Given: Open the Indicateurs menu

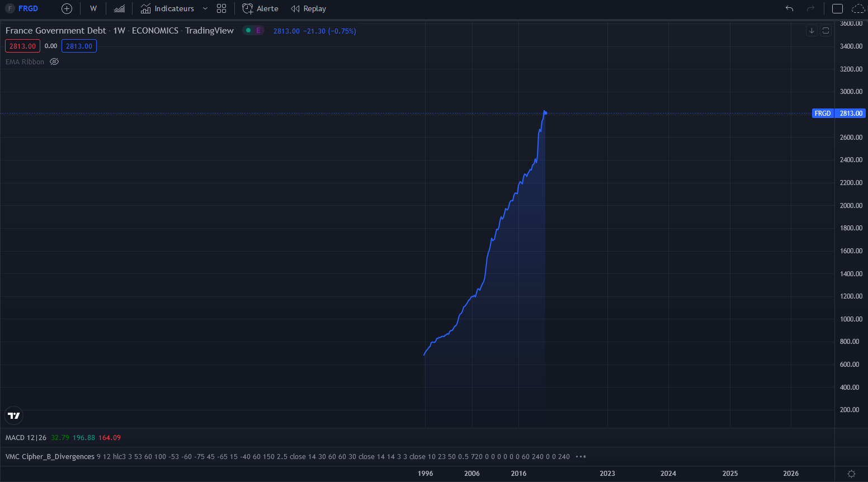Looking at the screenshot, I should pyautogui.click(x=168, y=8).
